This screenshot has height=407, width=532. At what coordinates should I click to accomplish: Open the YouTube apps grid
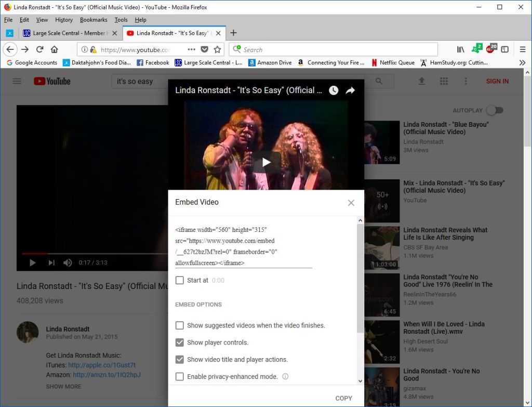444,81
